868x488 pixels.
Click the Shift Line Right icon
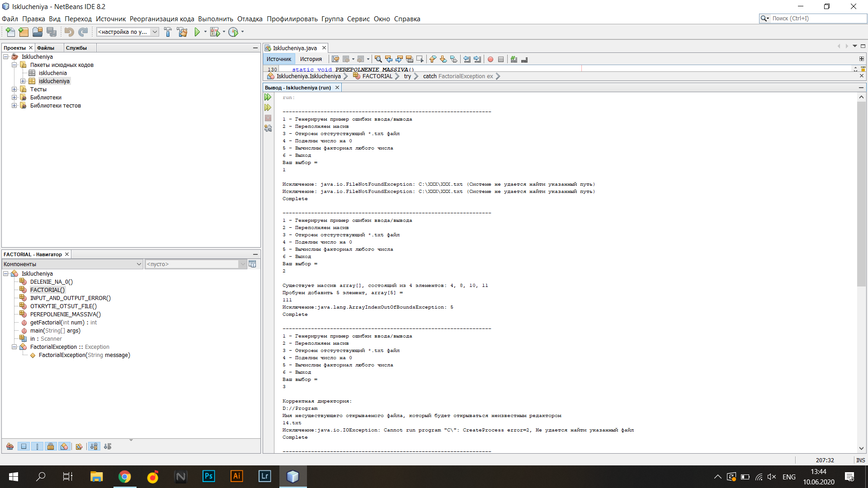477,59
